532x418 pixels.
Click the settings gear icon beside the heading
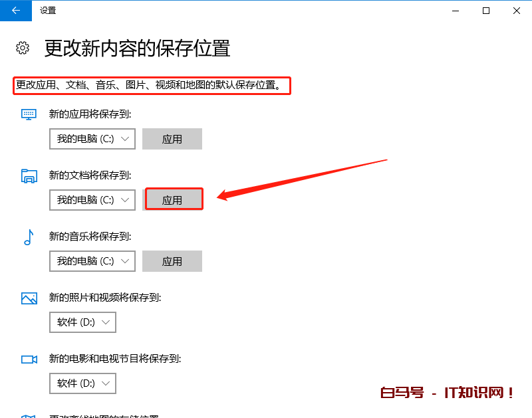click(x=23, y=48)
